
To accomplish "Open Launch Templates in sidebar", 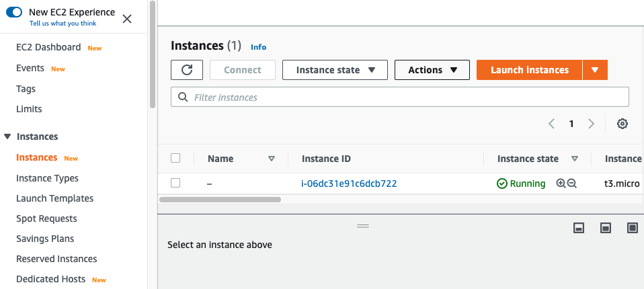I will pos(54,198).
